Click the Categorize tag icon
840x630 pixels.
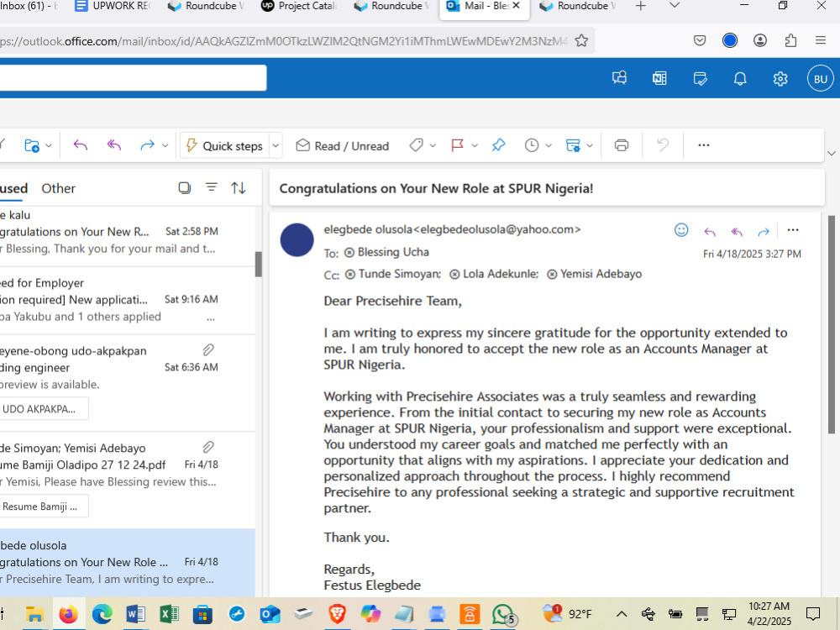tap(417, 145)
